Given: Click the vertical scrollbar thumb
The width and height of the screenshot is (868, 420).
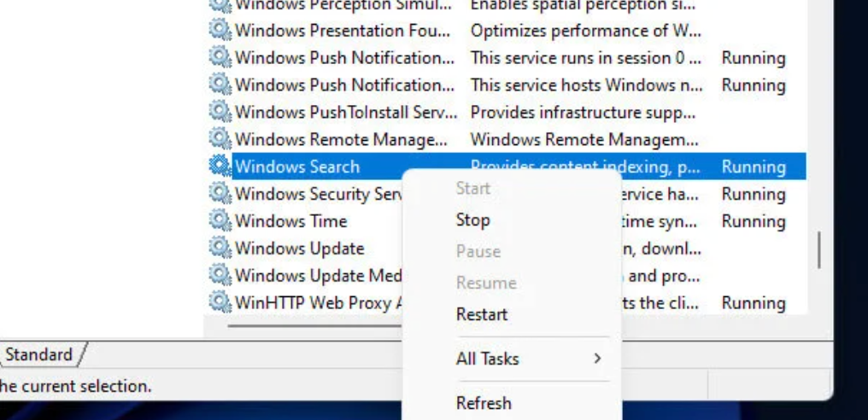Looking at the screenshot, I should point(819,250).
